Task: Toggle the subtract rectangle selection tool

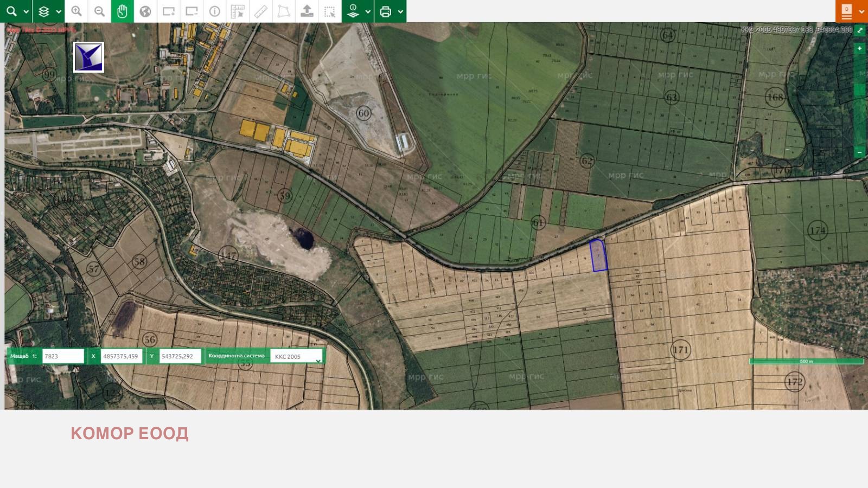Action: tap(192, 11)
